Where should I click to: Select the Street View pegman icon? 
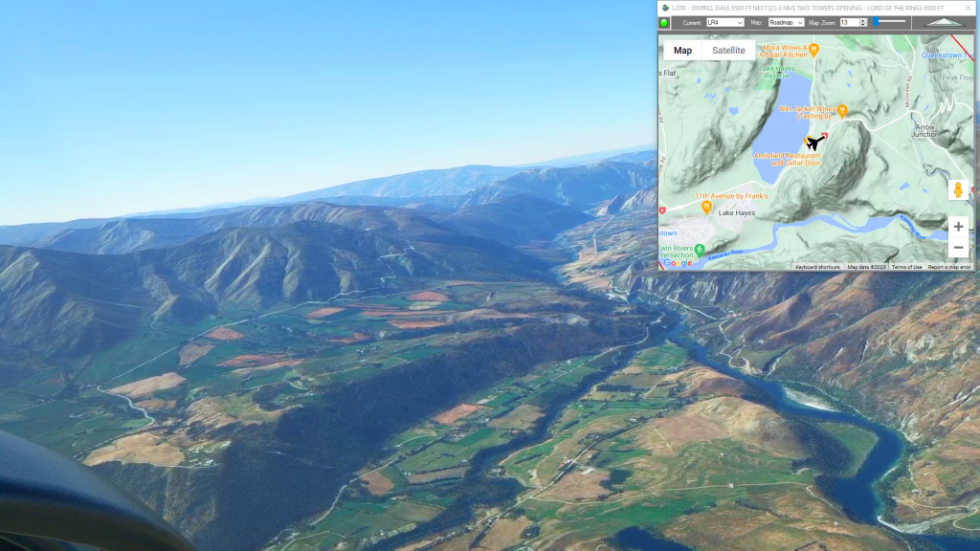[958, 189]
